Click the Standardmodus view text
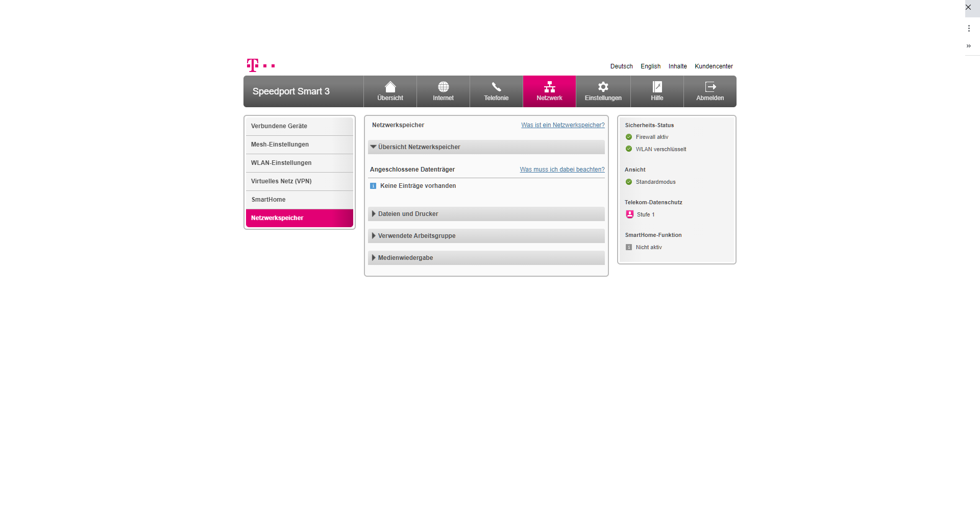The image size is (980, 531). point(655,182)
